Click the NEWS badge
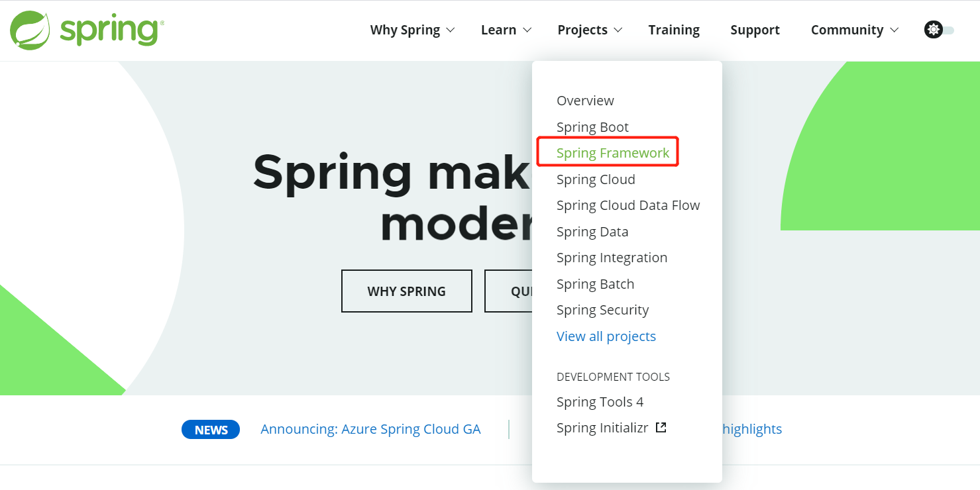The width and height of the screenshot is (980, 490). click(x=211, y=430)
